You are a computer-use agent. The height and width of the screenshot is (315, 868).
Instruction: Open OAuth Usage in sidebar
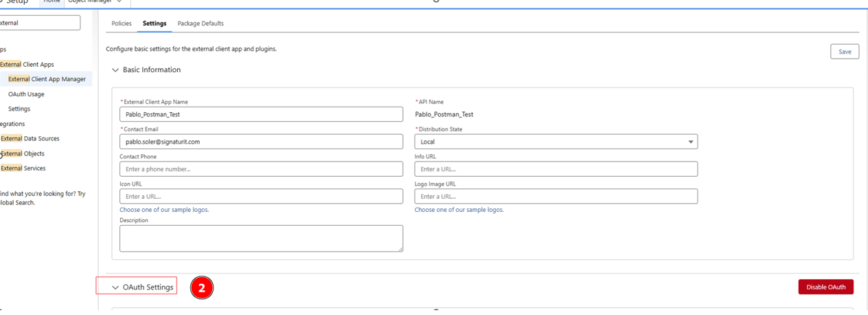tap(26, 94)
